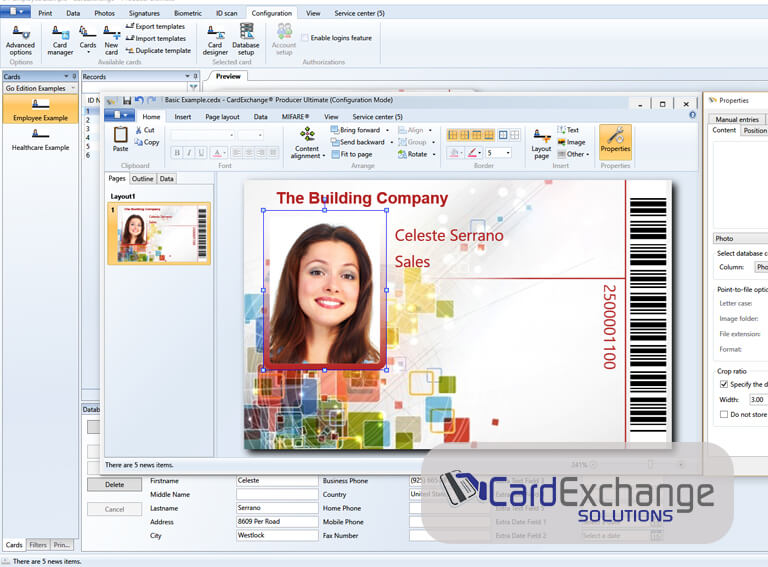Select the Employee Example card
Screen dimensions: 768x567
click(x=40, y=109)
